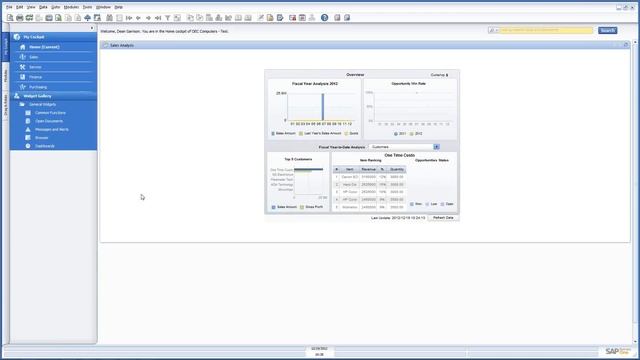Open the Help menu
This screenshot has width=640, height=360.
click(x=118, y=7)
